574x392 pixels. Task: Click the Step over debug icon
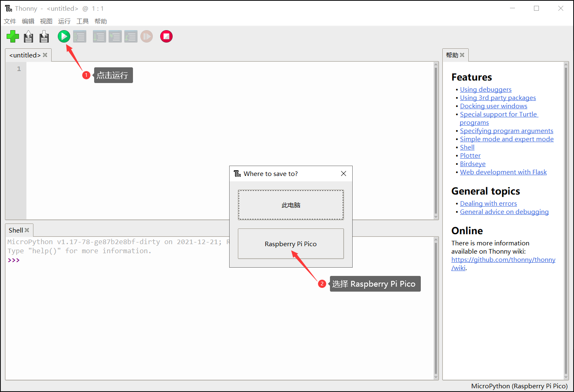(99, 36)
